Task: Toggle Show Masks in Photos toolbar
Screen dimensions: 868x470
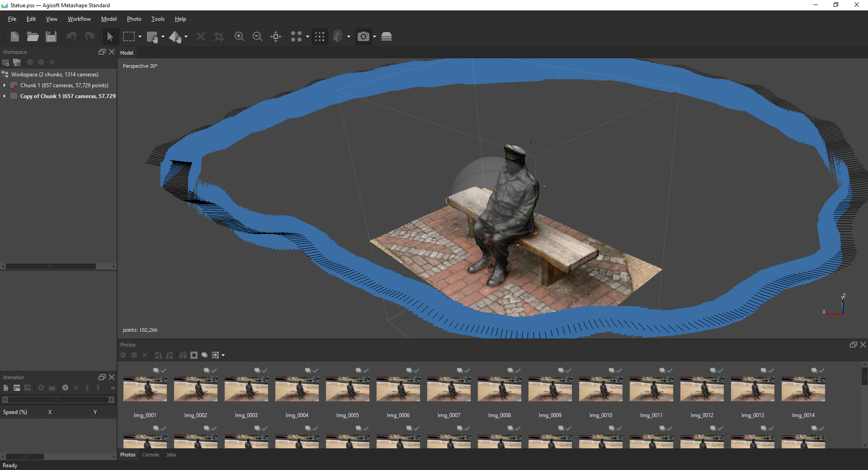Action: pos(194,355)
